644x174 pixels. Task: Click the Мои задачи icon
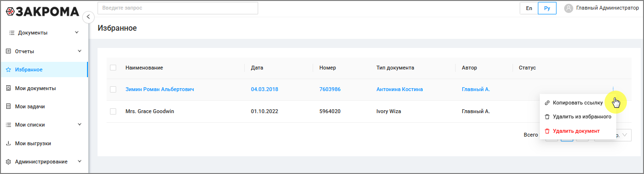pyautogui.click(x=8, y=106)
